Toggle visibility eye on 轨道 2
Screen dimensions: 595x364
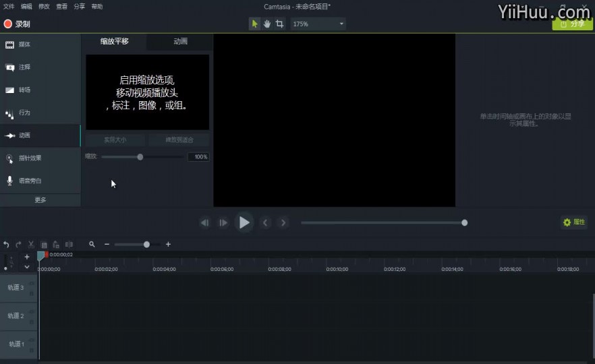click(32, 311)
